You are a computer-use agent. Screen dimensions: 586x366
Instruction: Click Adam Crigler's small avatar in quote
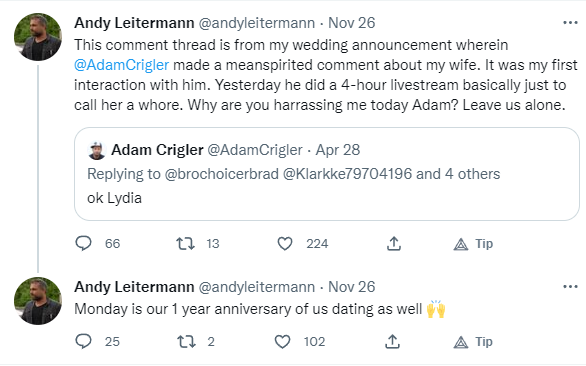[x=97, y=151]
